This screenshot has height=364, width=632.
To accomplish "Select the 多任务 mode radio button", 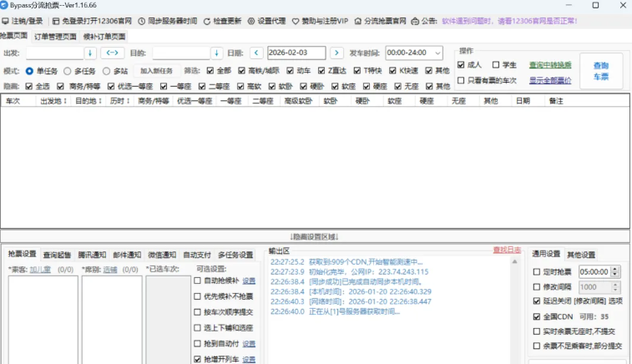I will coord(68,71).
